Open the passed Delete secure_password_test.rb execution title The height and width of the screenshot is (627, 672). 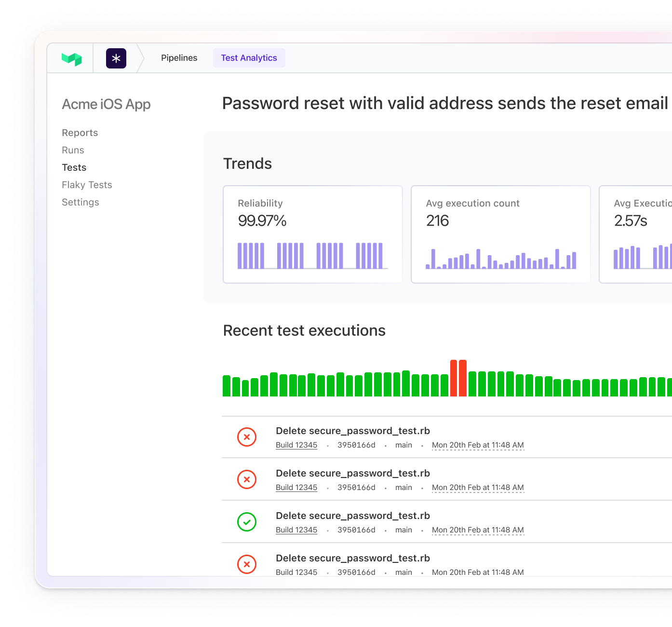(353, 516)
